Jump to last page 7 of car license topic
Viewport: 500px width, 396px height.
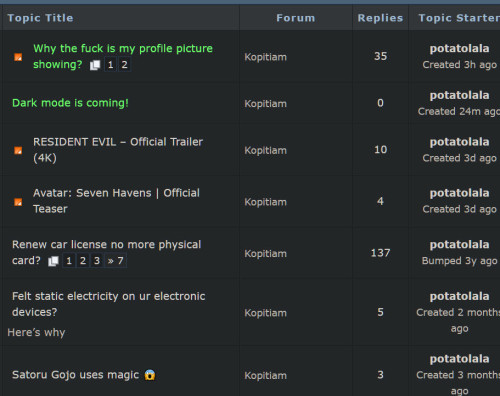[116, 261]
